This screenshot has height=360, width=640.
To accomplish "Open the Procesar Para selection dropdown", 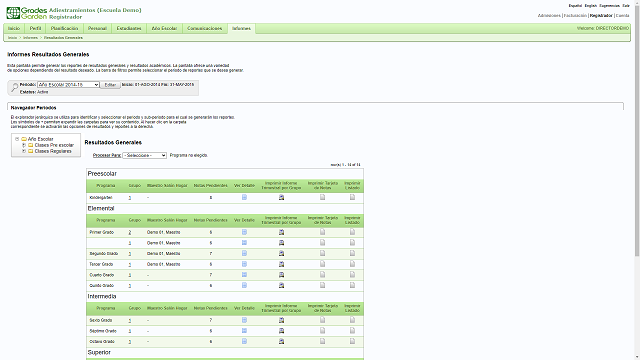I will click(144, 156).
